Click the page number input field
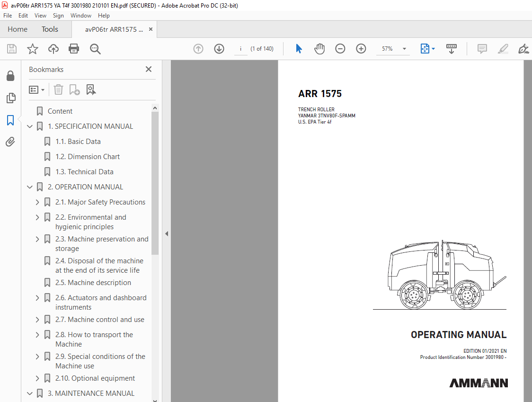The image size is (532, 402). [241, 49]
